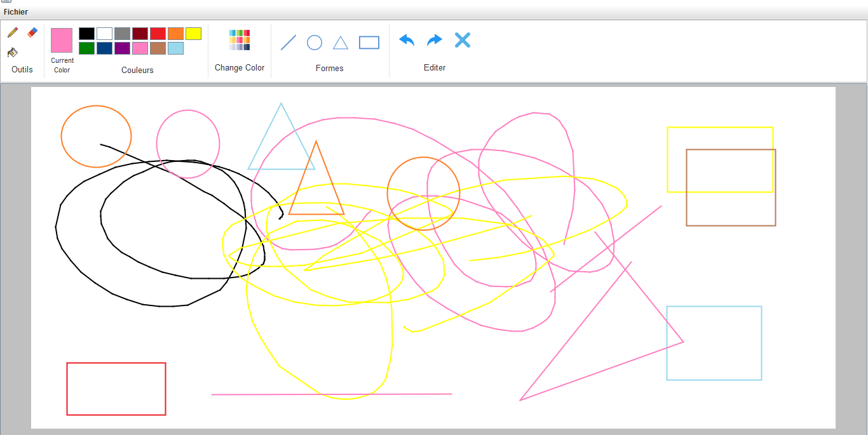The width and height of the screenshot is (868, 435).
Task: Open the Fichier menu
Action: tap(15, 11)
